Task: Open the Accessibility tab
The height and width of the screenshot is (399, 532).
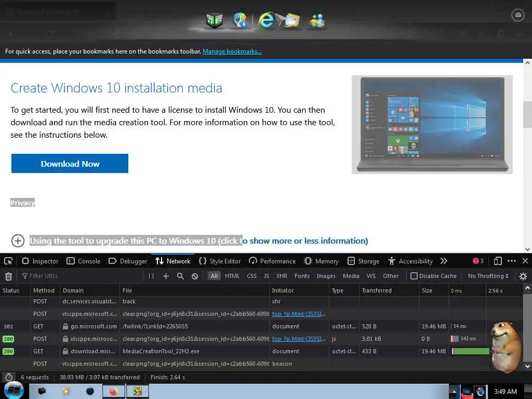Action: pos(410,261)
